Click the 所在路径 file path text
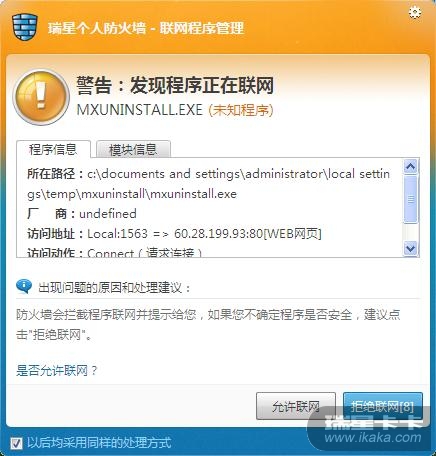Screen dimensions: 436x456 (208, 184)
